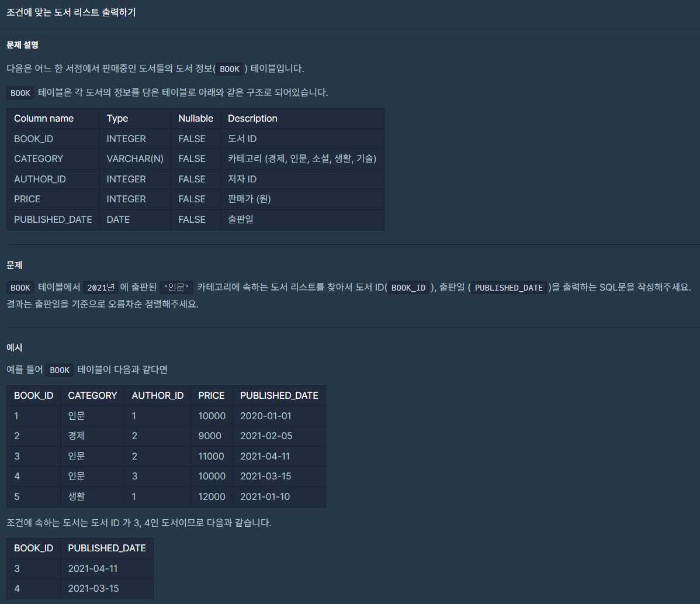700x604 pixels.
Task: Click 2021-03-15 in the final result table
Action: pyautogui.click(x=93, y=589)
